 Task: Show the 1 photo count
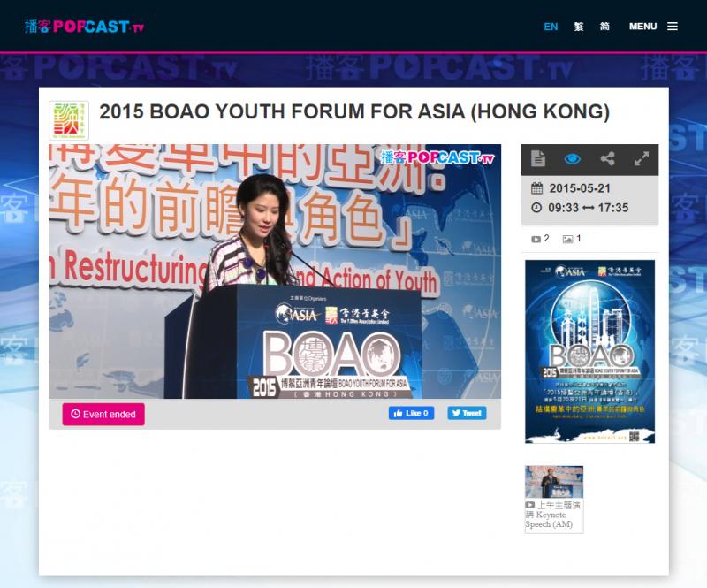click(572, 239)
